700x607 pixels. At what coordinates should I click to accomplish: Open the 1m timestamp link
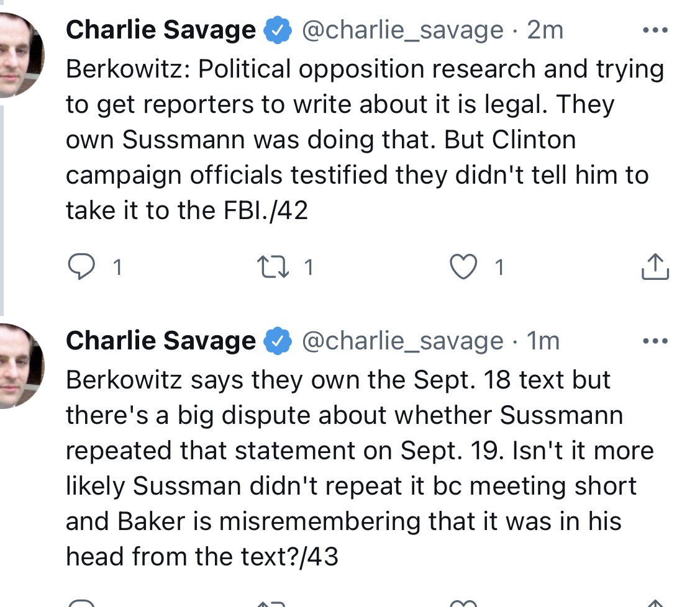click(x=542, y=341)
